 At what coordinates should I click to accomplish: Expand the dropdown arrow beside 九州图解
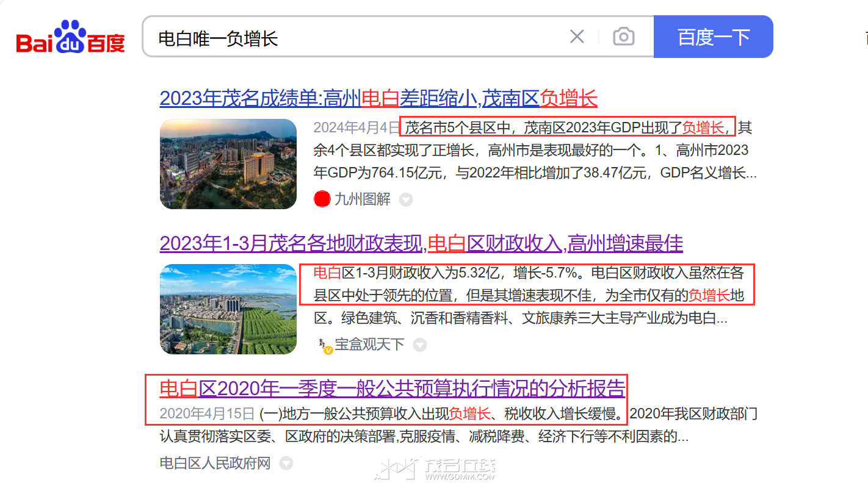(x=406, y=199)
